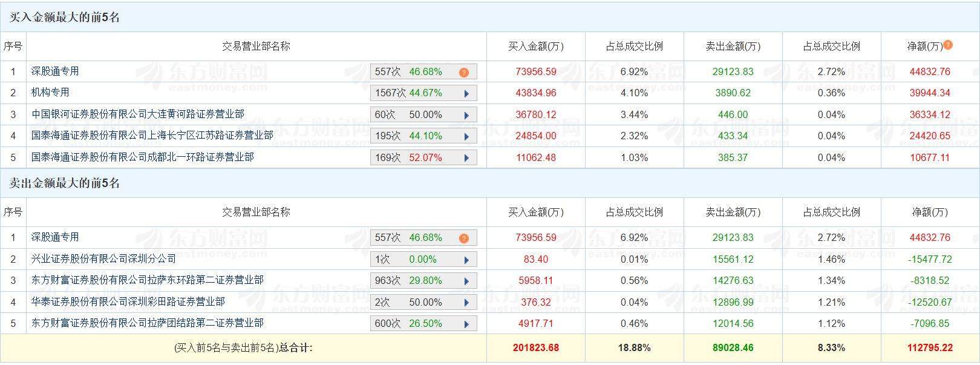Expand the 1次 0.00% arrow for 兴业证券深圳分公司
This screenshot has width=980, height=365.
(x=466, y=260)
